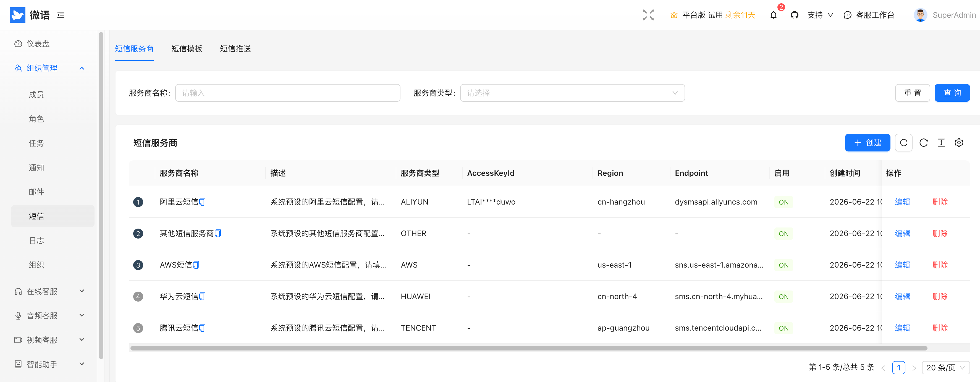The height and width of the screenshot is (382, 980).
Task: Click the sidebar vertical scrollbar
Action: click(101, 195)
